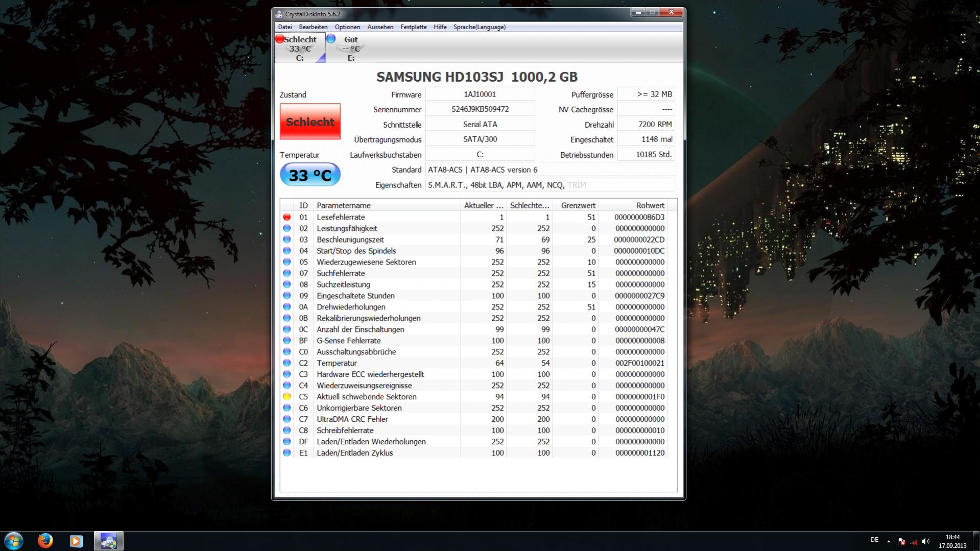Click the status dot for Laden/Entladen Wiederholungen
Screen dimensions: 980x551
coord(287,442)
